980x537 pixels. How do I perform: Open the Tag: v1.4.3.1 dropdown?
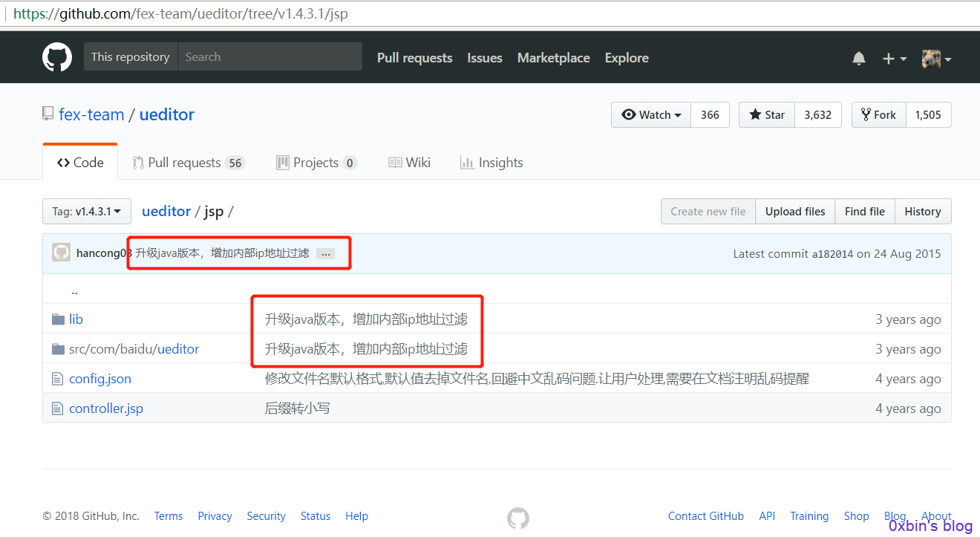(87, 211)
